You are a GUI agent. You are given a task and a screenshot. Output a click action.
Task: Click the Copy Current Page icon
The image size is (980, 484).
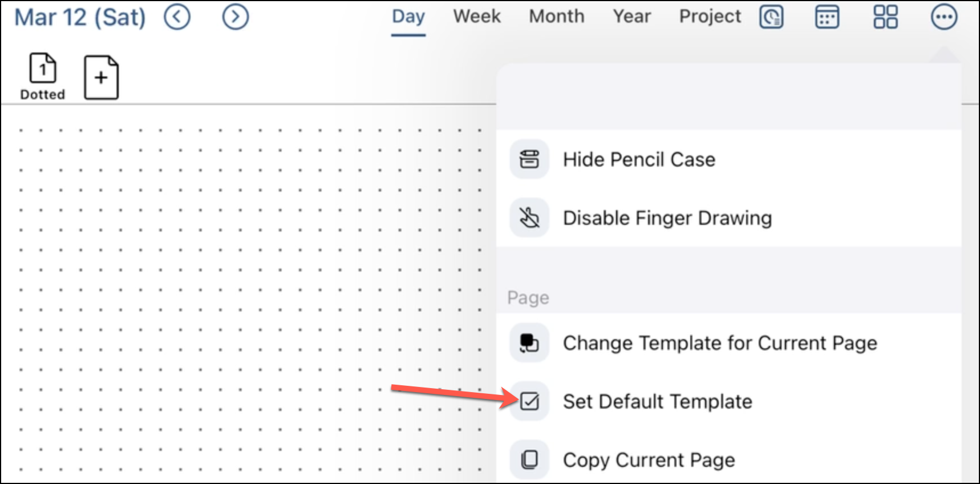pyautogui.click(x=529, y=459)
